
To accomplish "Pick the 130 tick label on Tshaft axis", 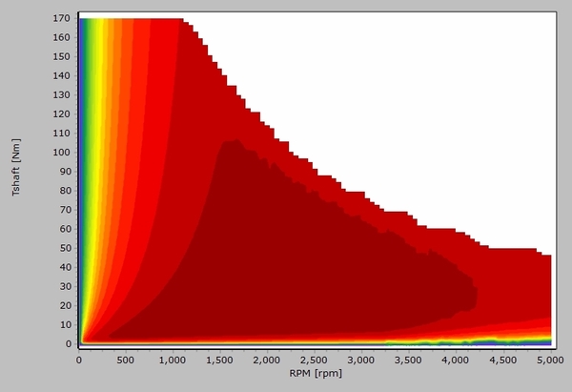I will tap(62, 94).
